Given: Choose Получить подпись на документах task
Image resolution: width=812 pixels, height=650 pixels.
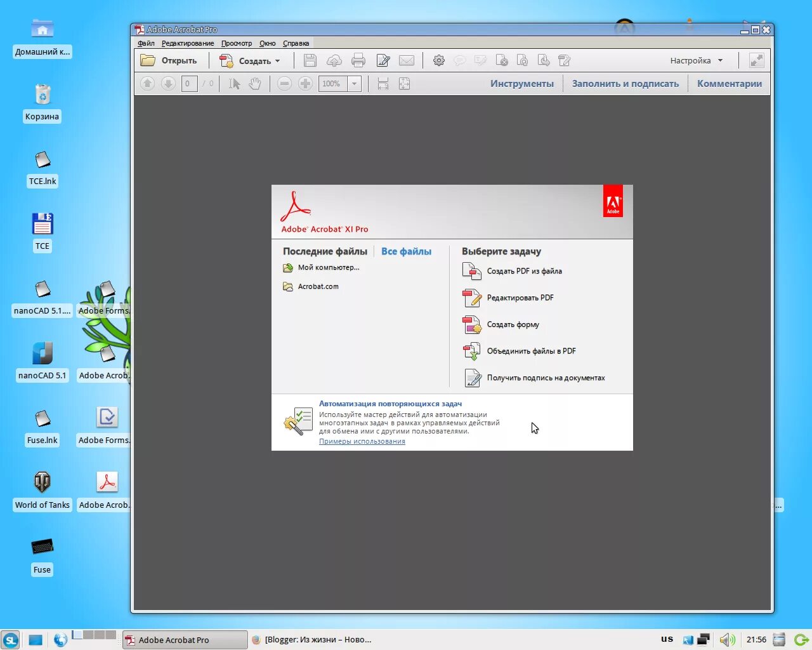Looking at the screenshot, I should (534, 378).
